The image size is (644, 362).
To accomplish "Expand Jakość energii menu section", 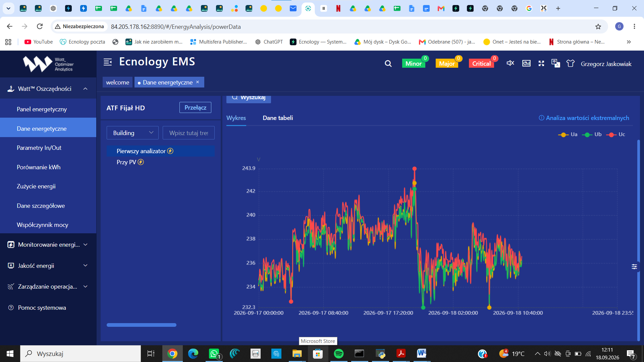I will click(x=48, y=265).
